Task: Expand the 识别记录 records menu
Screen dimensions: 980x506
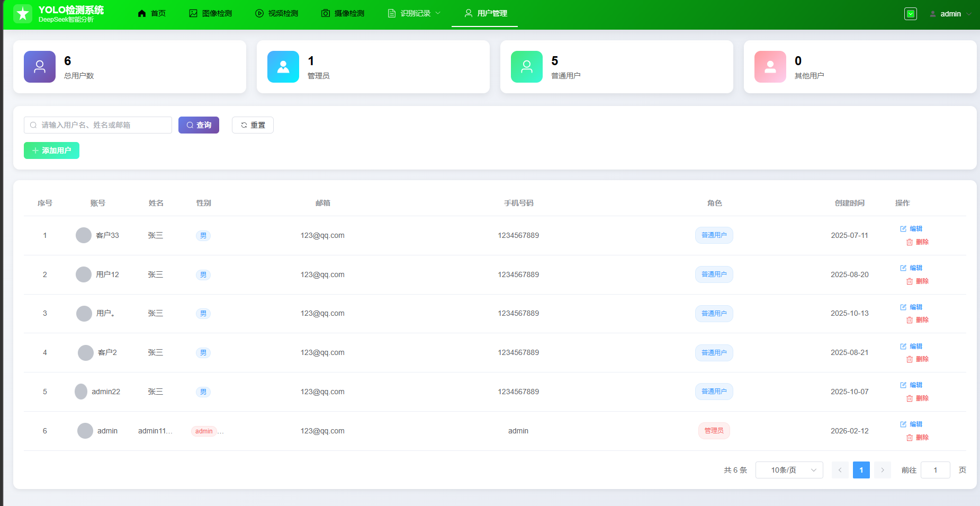Action: pos(415,14)
